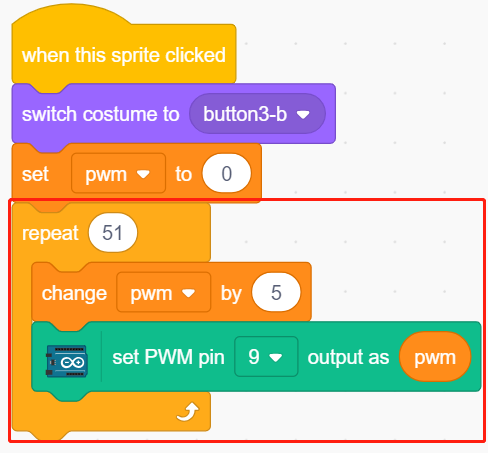Screen dimensions: 488x453
Task: Click the Arduino board icon
Action: [67, 361]
